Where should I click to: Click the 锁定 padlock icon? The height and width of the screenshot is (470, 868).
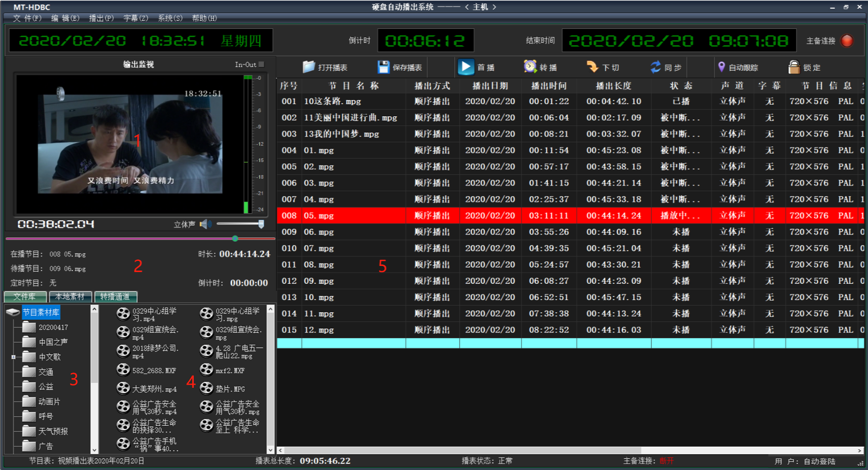(x=794, y=67)
